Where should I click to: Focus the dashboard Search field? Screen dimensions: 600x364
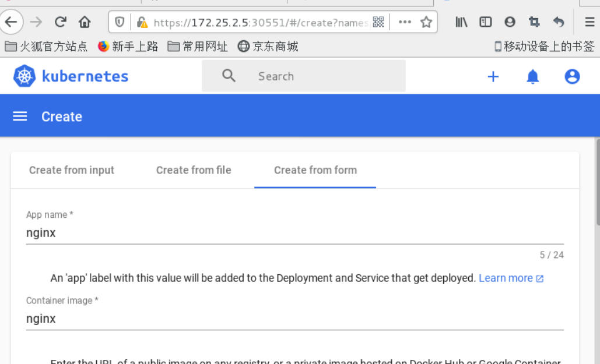coord(303,76)
